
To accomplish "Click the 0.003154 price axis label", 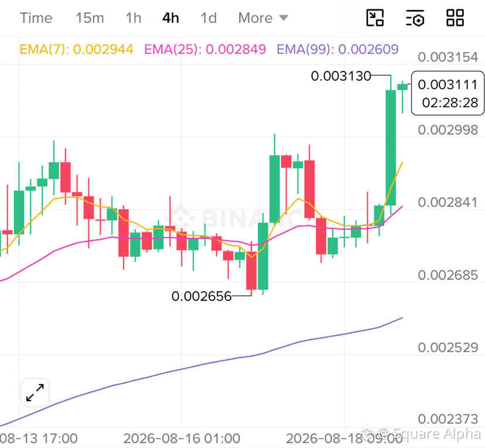I will 448,57.
